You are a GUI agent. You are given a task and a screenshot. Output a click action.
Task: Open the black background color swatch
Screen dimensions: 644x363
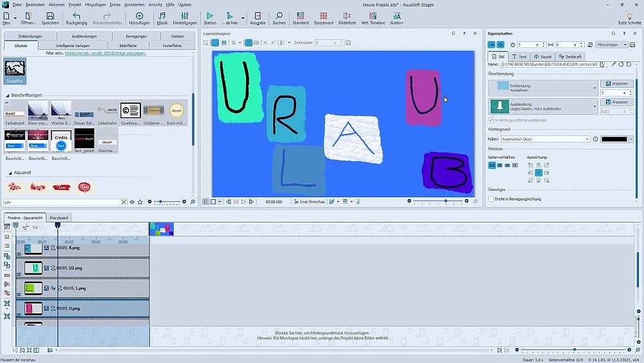click(x=614, y=139)
